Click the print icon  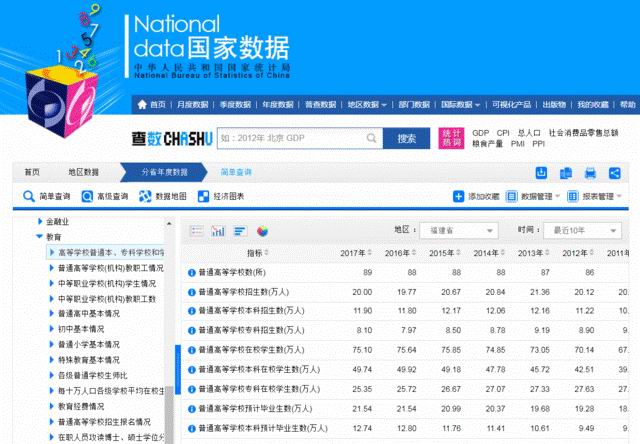tap(591, 172)
